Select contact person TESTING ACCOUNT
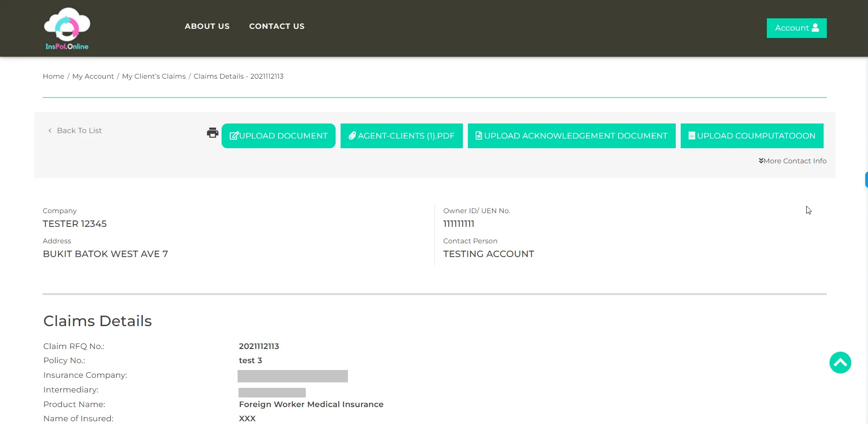 [x=488, y=254]
